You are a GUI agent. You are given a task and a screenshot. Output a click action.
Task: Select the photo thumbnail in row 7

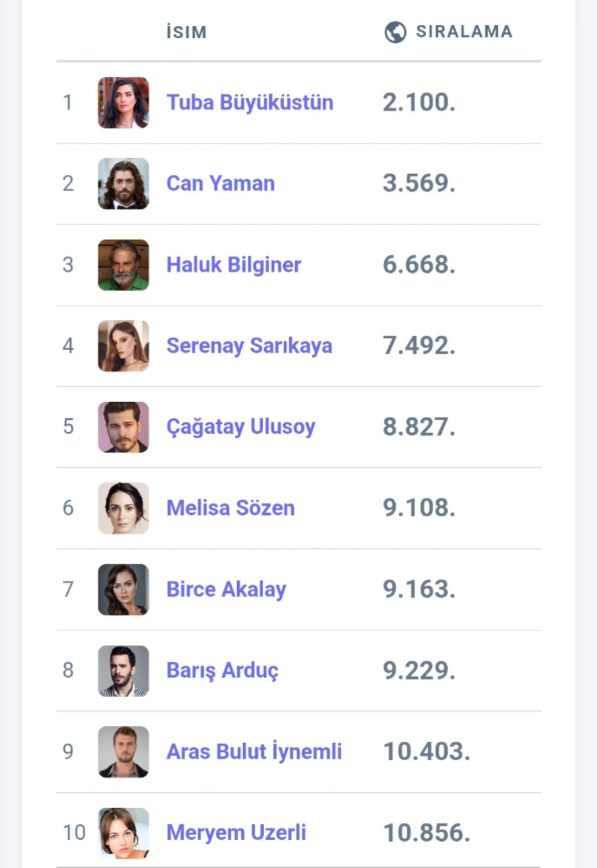pos(123,589)
